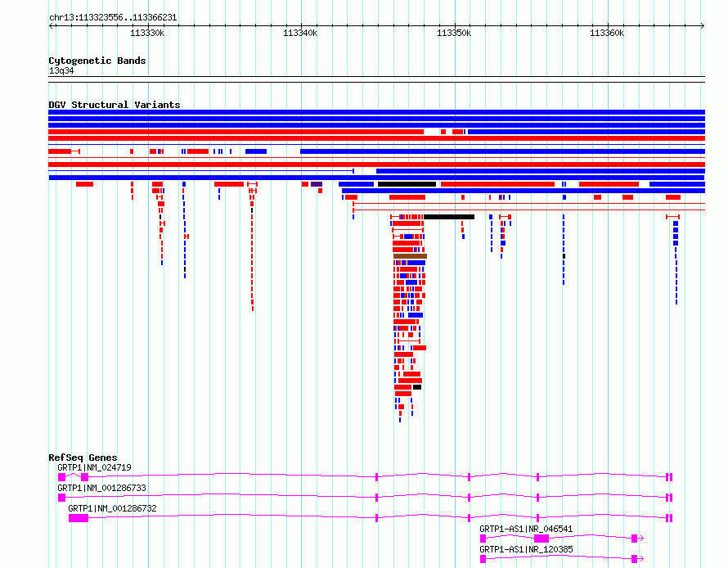The width and height of the screenshot is (728, 568).
Task: Click the topmost blue full-width variant bar
Action: (x=376, y=112)
